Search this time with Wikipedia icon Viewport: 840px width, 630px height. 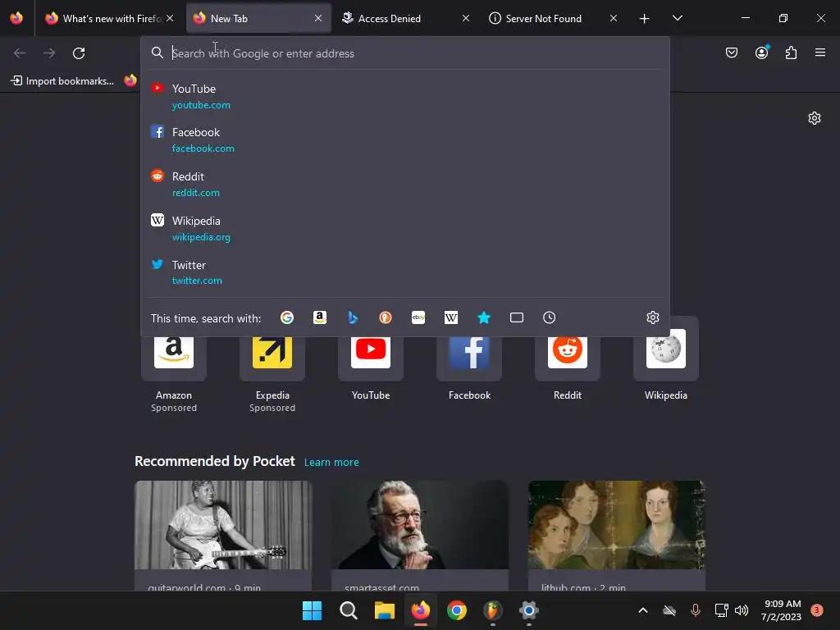[451, 317]
